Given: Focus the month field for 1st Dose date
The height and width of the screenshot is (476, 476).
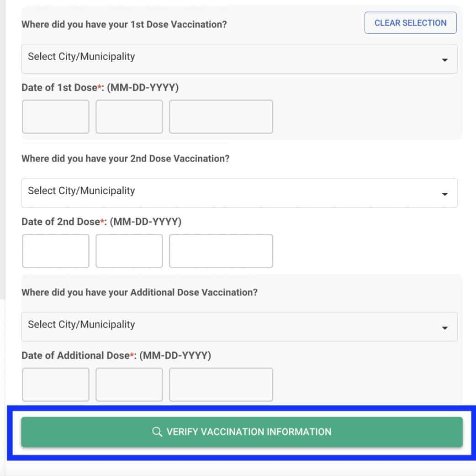Looking at the screenshot, I should click(56, 117).
